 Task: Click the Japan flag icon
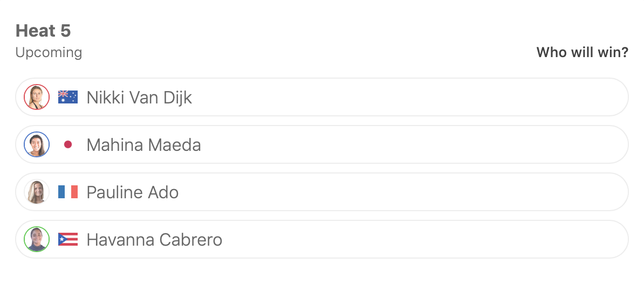[68, 145]
